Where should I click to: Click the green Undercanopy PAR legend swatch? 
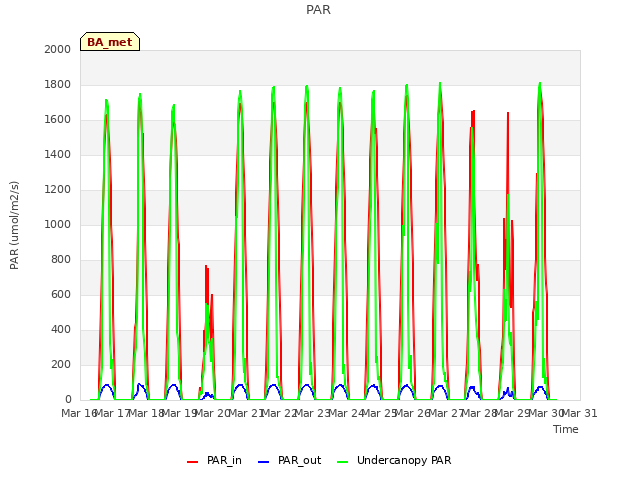tap(343, 462)
